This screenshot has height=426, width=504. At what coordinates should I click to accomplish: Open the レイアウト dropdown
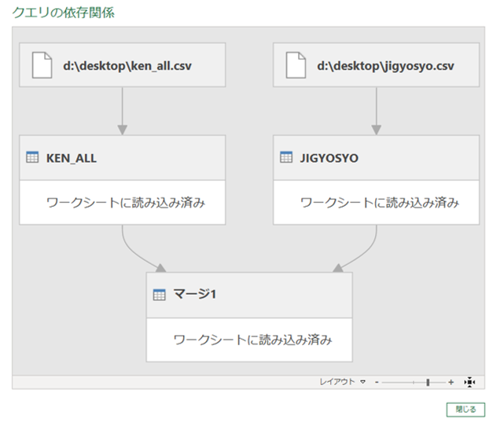coord(337,382)
